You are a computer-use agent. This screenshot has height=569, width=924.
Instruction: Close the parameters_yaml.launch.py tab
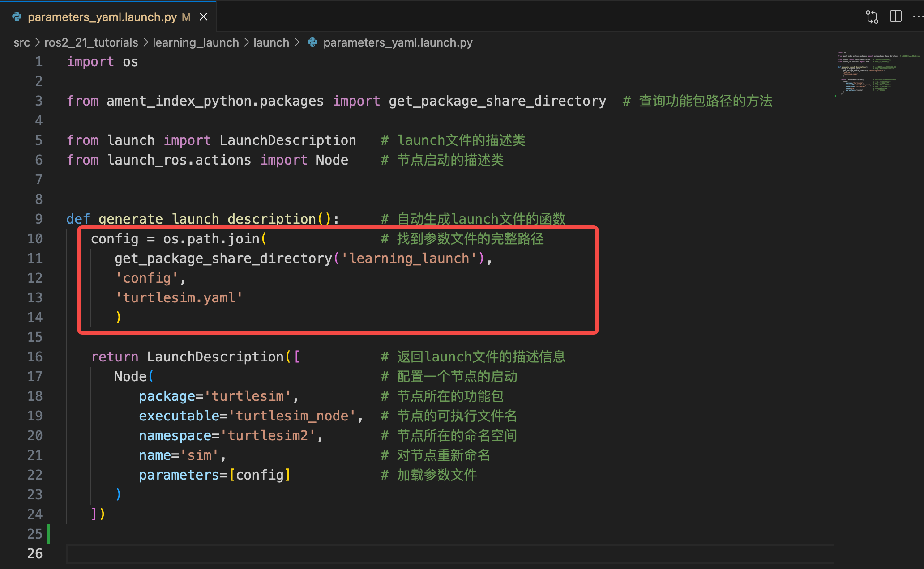(204, 17)
